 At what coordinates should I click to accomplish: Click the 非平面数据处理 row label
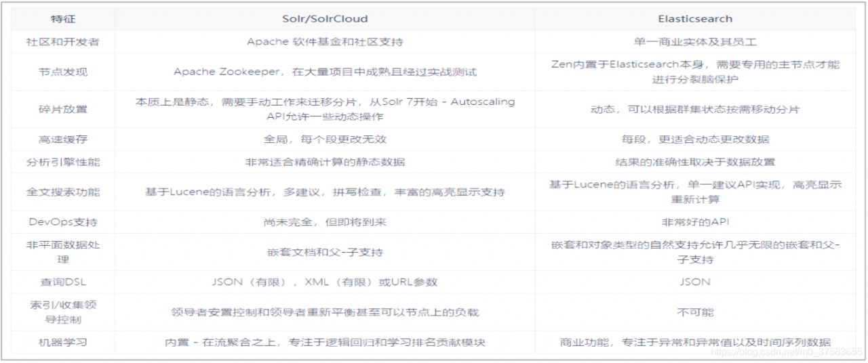click(63, 252)
